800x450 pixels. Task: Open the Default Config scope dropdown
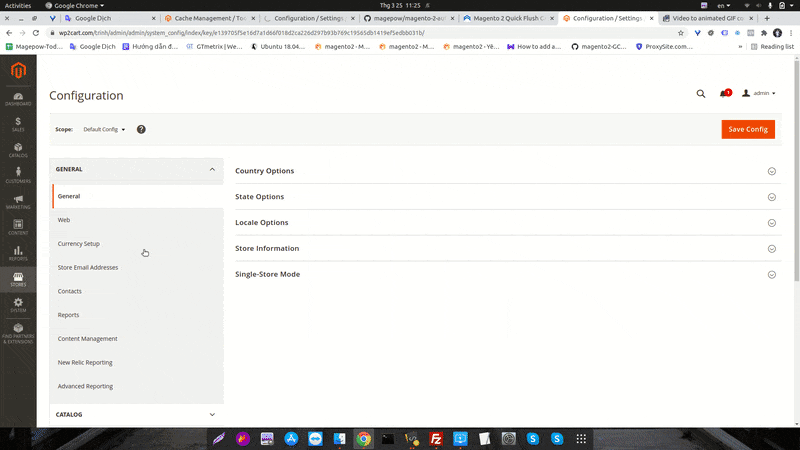click(104, 130)
